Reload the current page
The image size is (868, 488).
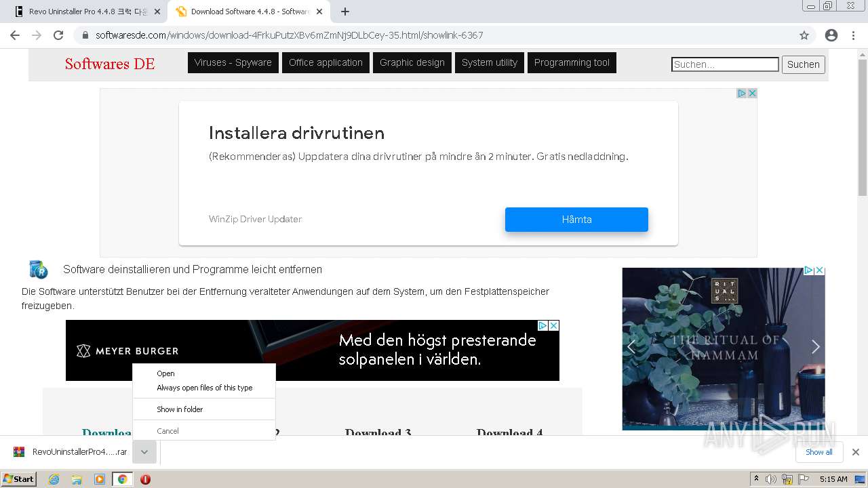point(58,35)
